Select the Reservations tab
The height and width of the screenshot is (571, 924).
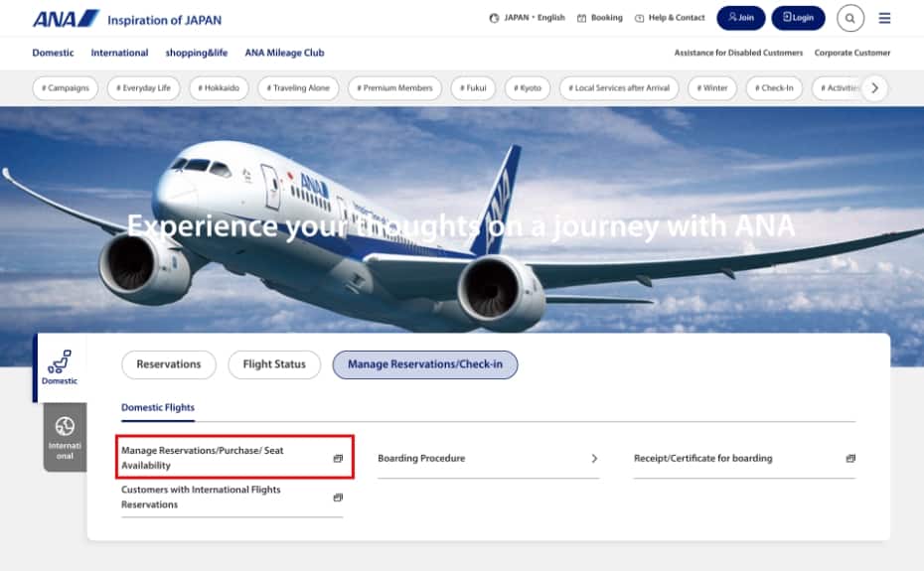[168, 364]
